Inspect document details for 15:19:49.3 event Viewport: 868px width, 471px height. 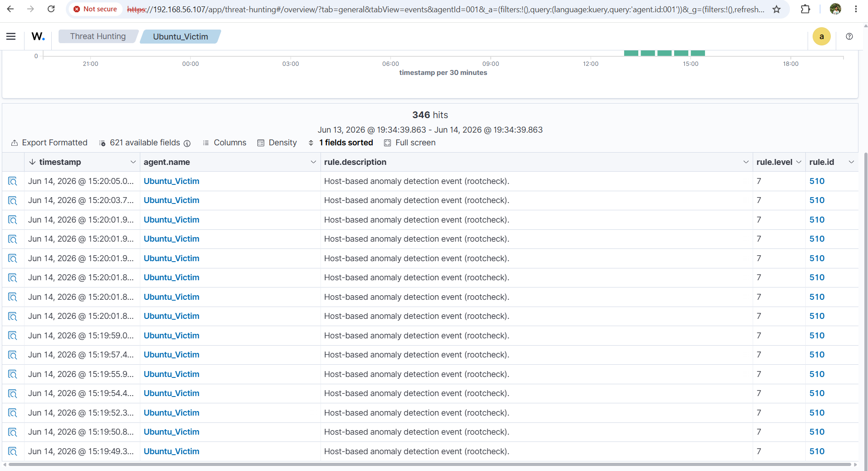pyautogui.click(x=13, y=451)
